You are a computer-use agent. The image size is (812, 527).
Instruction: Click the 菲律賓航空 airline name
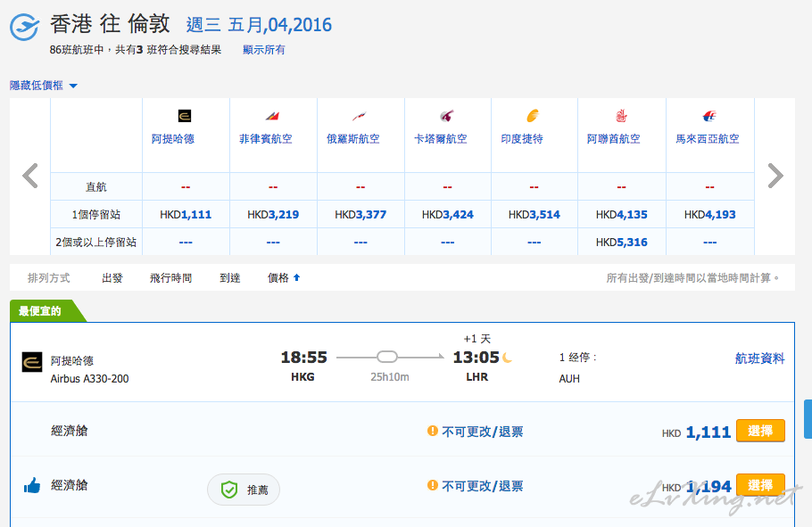pyautogui.click(x=266, y=139)
